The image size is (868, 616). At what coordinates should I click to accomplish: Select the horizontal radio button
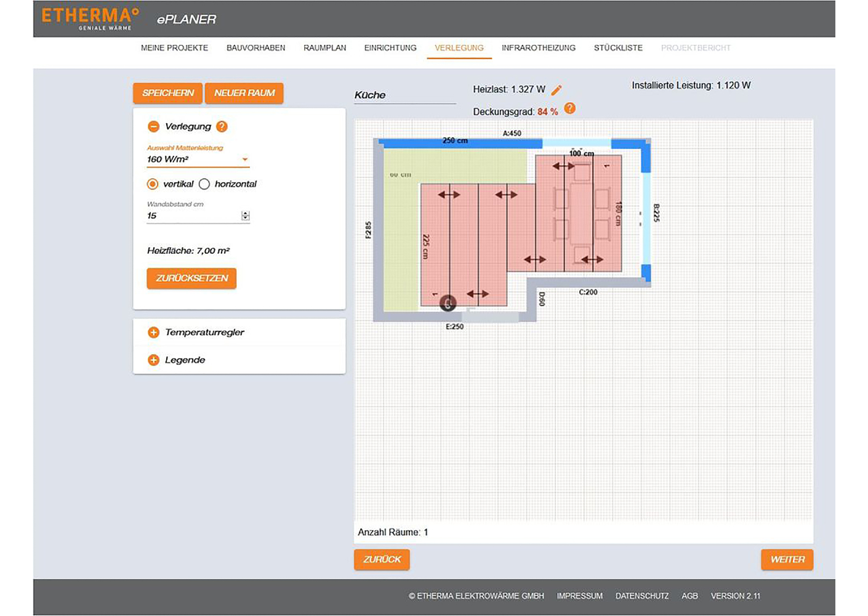click(204, 184)
